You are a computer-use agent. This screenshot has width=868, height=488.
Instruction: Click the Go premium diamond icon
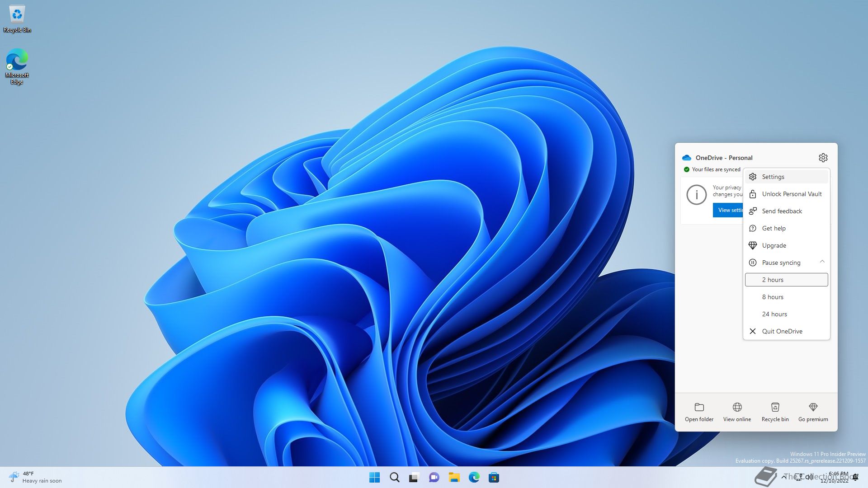click(x=813, y=407)
